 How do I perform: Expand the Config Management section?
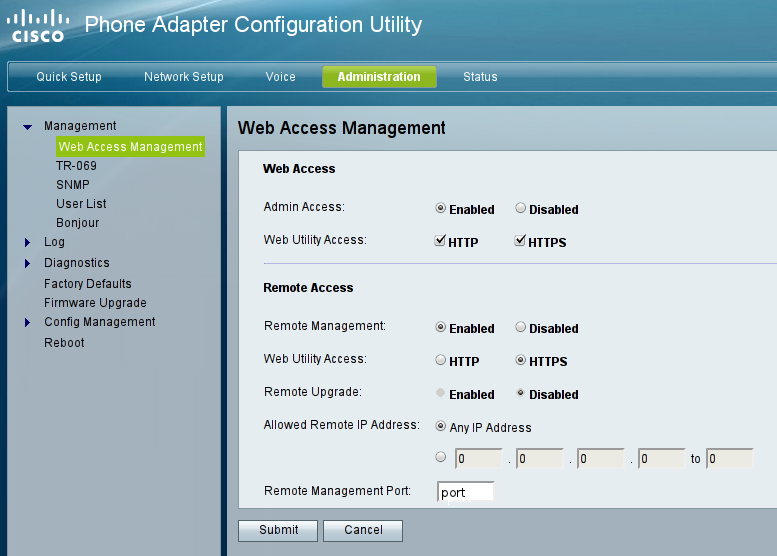[x=28, y=323]
